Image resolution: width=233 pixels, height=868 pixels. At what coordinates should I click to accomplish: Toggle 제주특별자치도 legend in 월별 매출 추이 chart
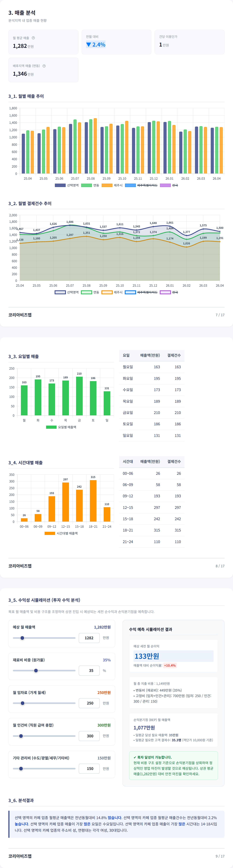141,185
